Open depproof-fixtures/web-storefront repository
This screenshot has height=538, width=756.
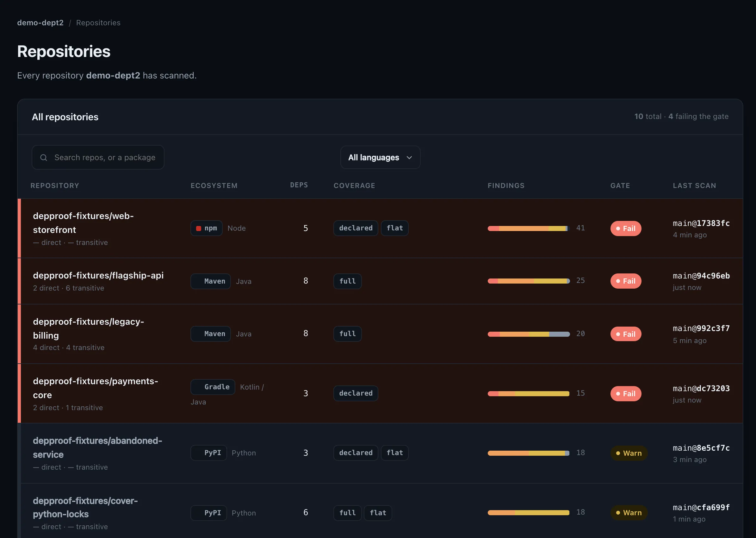click(x=84, y=222)
